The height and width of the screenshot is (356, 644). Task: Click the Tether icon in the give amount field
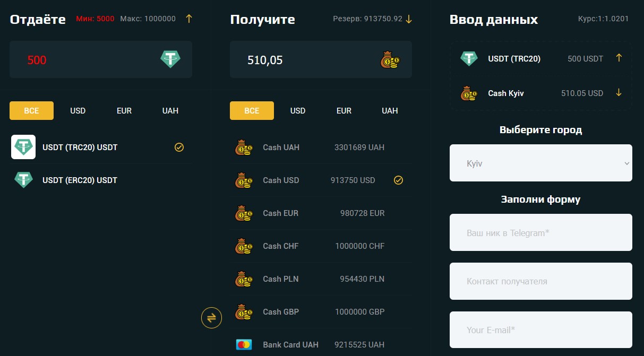(170, 59)
